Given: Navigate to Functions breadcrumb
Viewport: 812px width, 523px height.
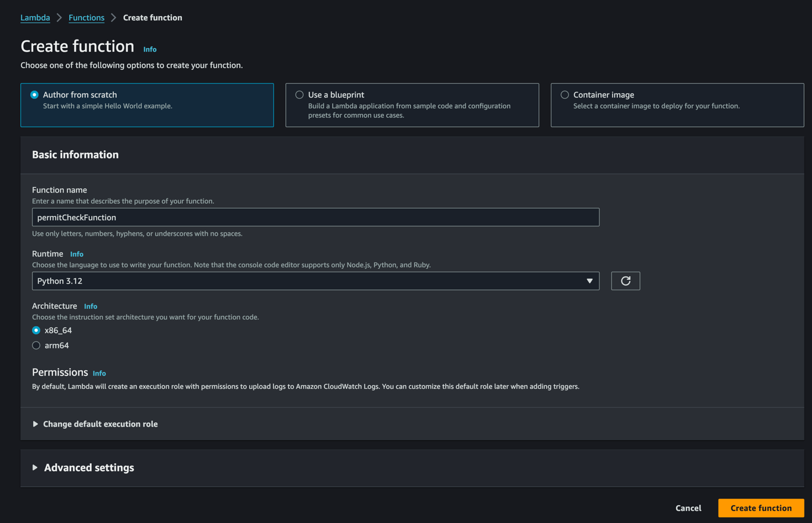Looking at the screenshot, I should coord(87,18).
